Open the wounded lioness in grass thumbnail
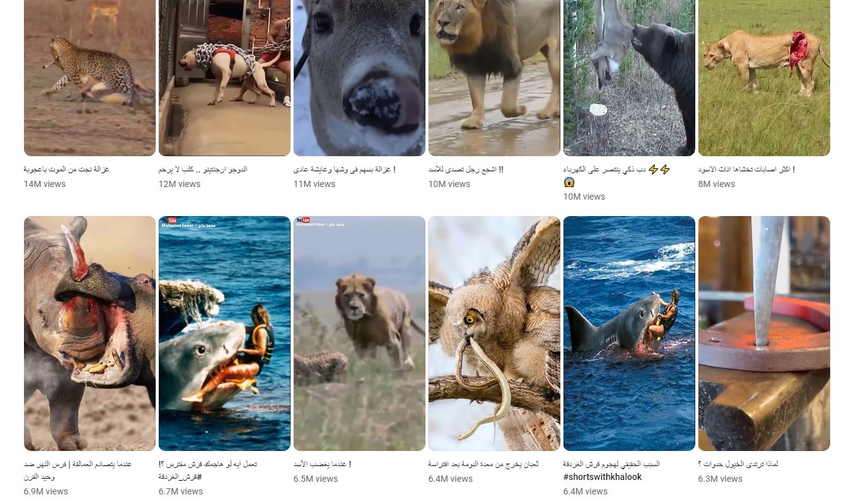Image resolution: width=868 pixels, height=502 pixels. [x=764, y=78]
